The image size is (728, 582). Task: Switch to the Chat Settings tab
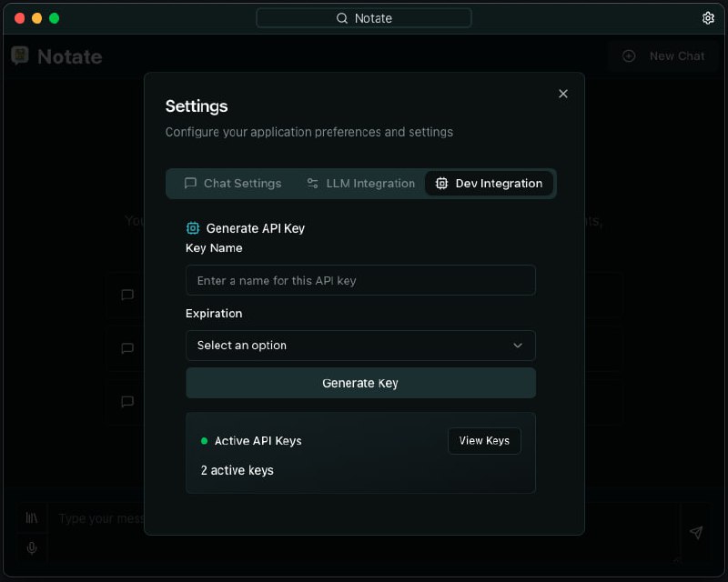[x=233, y=183]
